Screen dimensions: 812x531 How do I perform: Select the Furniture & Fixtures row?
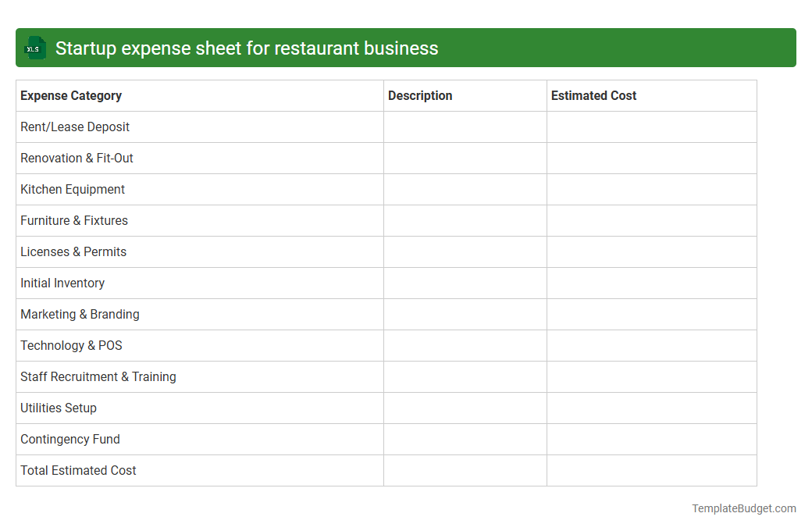[x=74, y=220]
